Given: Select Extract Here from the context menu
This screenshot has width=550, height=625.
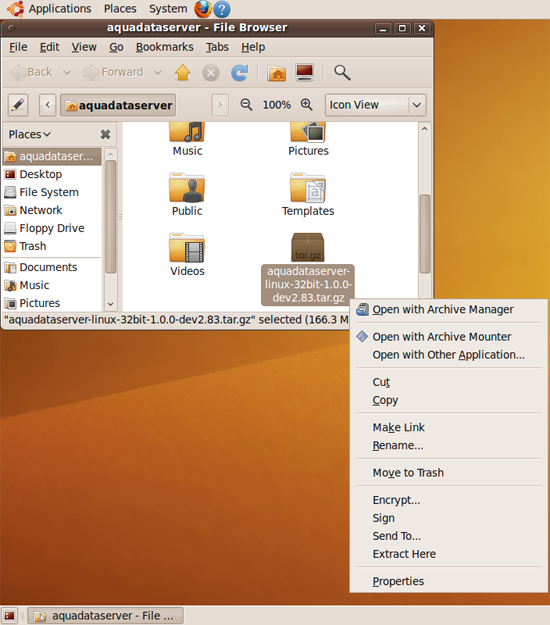Looking at the screenshot, I should 404,554.
